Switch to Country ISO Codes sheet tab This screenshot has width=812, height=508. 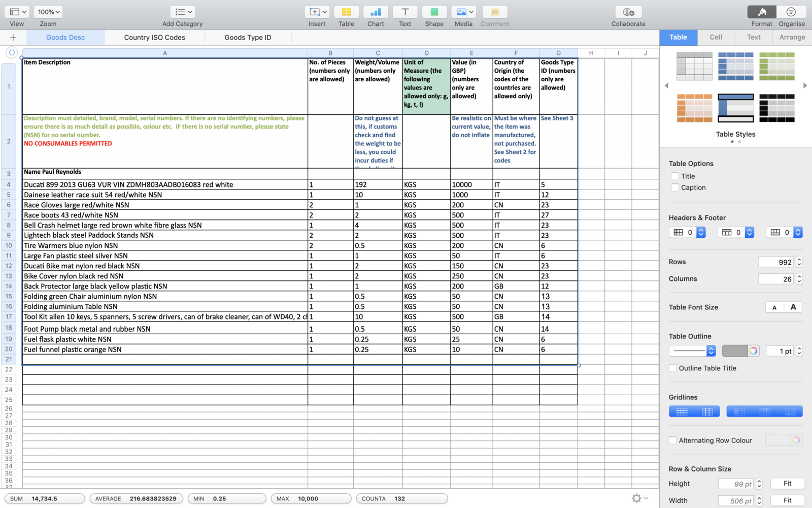coord(154,38)
